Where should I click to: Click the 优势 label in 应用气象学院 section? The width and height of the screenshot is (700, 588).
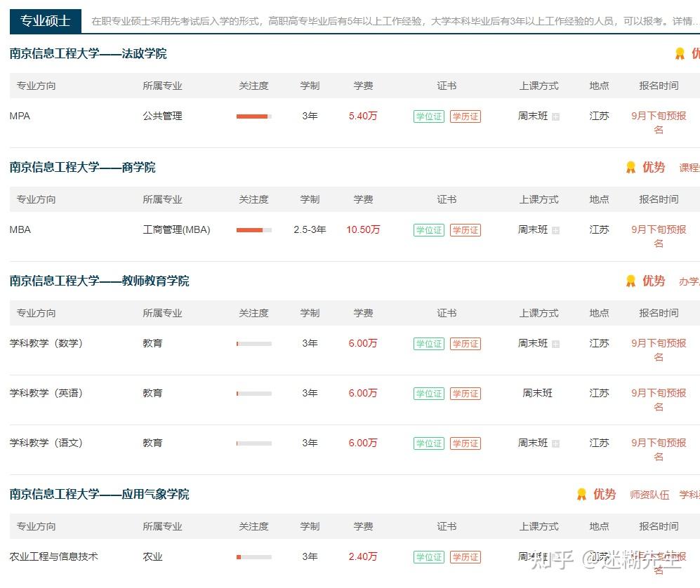(x=605, y=494)
